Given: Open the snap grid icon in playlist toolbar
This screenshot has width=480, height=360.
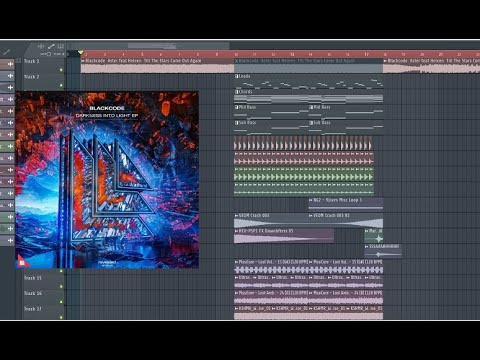Looking at the screenshot, I should point(60,46).
